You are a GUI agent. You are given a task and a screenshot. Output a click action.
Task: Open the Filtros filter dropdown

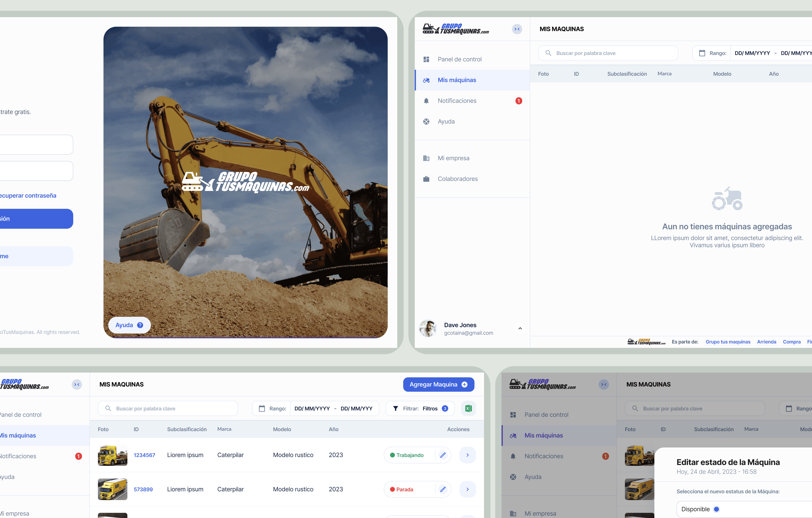[420, 408]
